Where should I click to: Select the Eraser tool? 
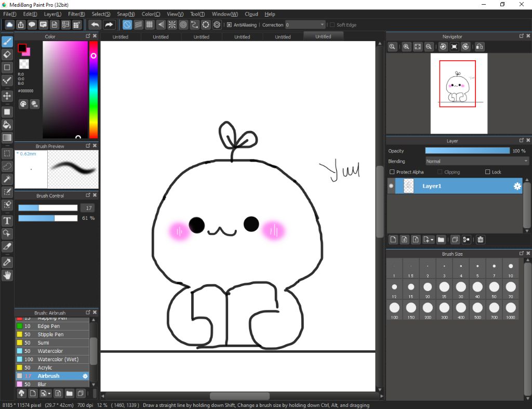[7, 54]
